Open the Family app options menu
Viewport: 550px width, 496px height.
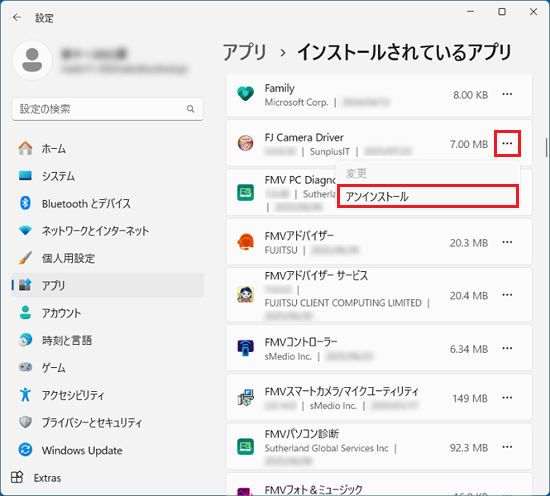pyautogui.click(x=507, y=94)
